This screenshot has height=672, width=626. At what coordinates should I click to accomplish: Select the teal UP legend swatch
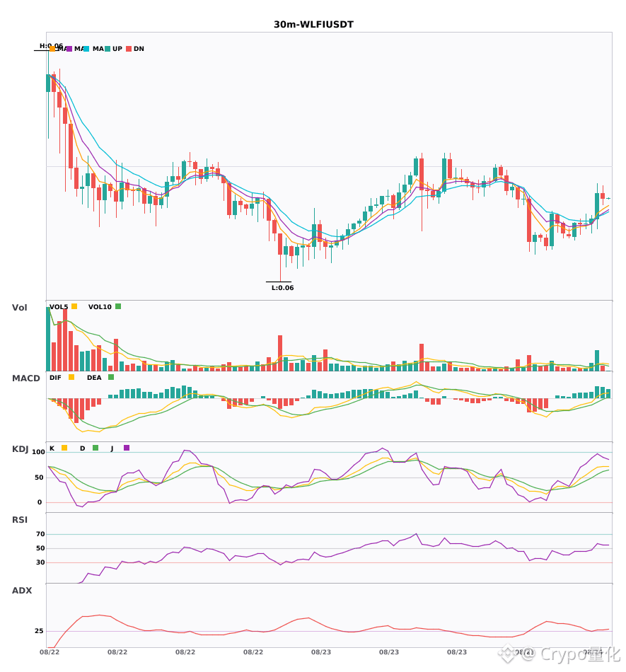108,49
